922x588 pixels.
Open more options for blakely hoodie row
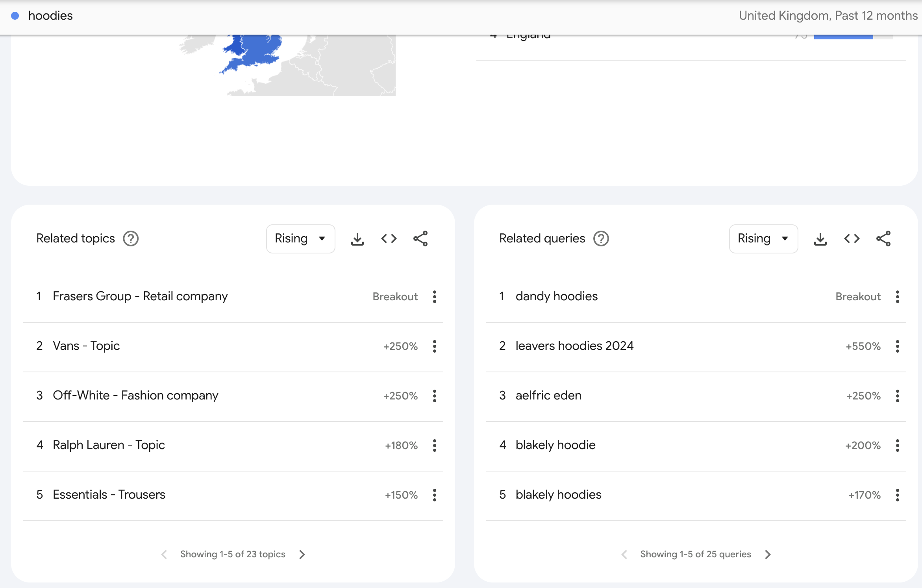pos(898,446)
